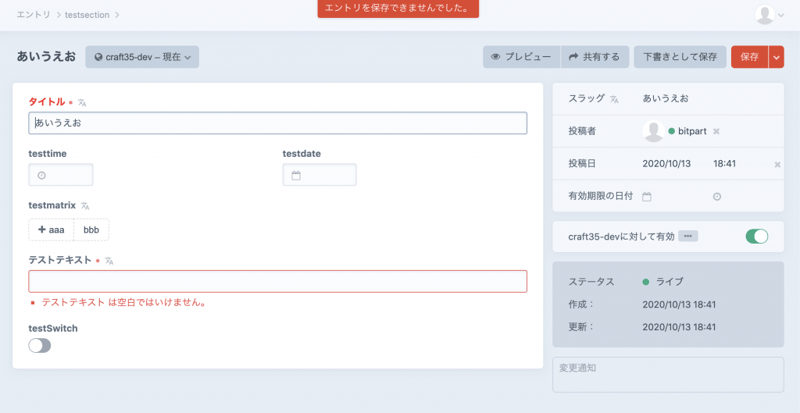
Task: Click the 共有する share button
Action: coord(594,57)
